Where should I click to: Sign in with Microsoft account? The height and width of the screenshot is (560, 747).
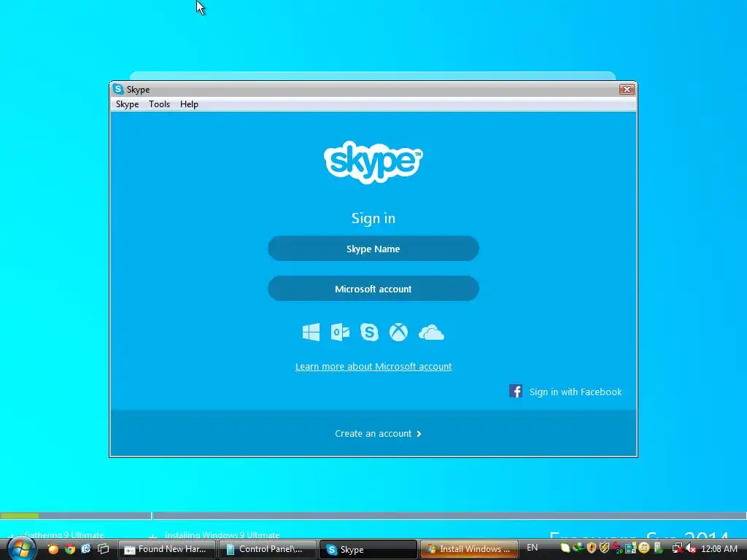tap(373, 289)
